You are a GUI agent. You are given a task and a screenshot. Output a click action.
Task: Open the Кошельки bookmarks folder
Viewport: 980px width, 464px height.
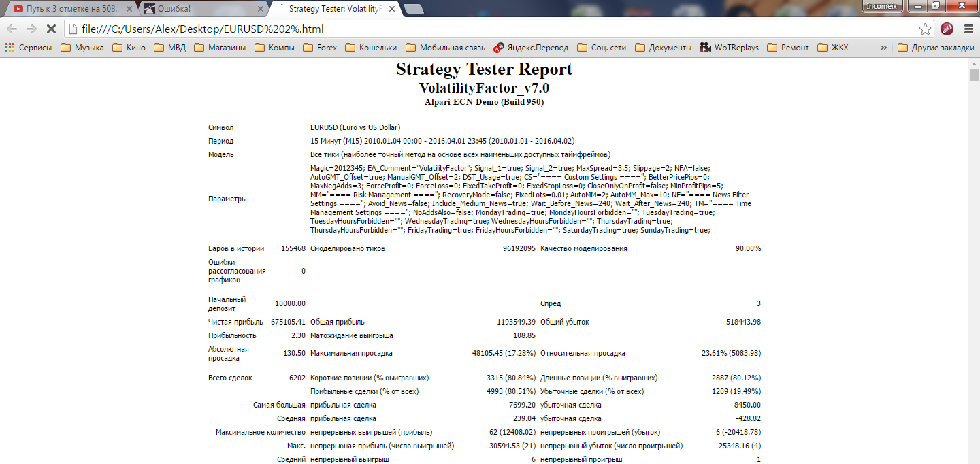(371, 48)
